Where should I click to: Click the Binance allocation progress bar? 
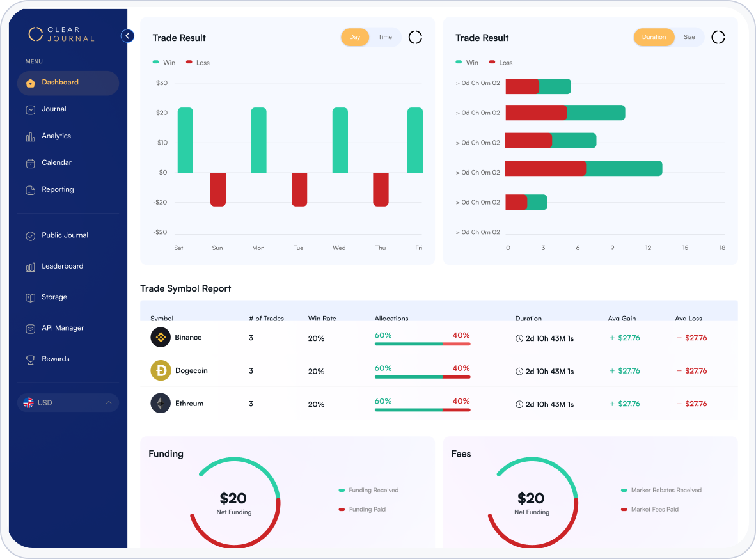pyautogui.click(x=422, y=344)
